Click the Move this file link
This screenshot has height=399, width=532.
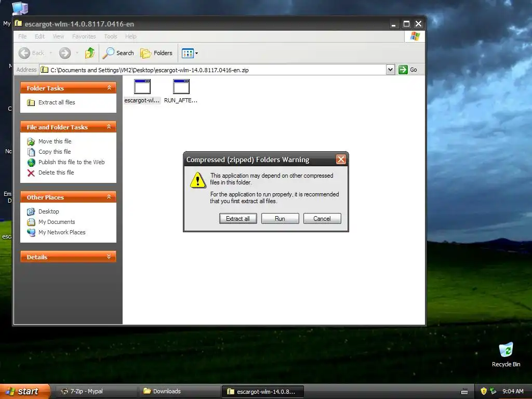tap(55, 141)
